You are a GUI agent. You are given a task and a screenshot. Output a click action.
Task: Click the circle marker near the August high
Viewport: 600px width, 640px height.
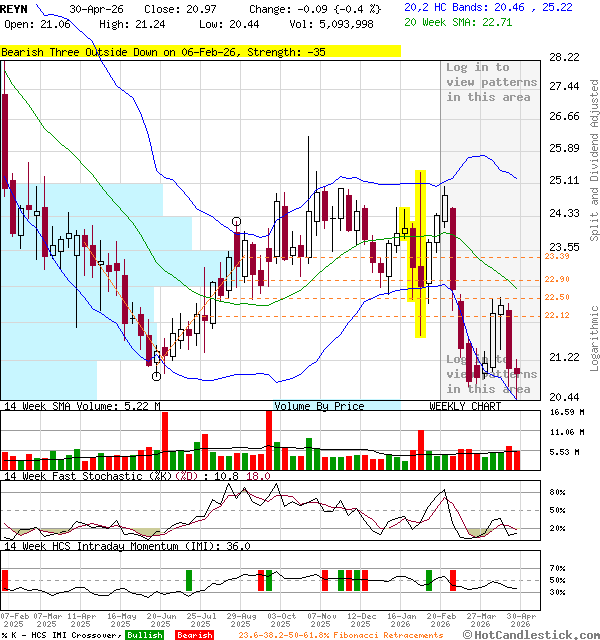[x=237, y=222]
